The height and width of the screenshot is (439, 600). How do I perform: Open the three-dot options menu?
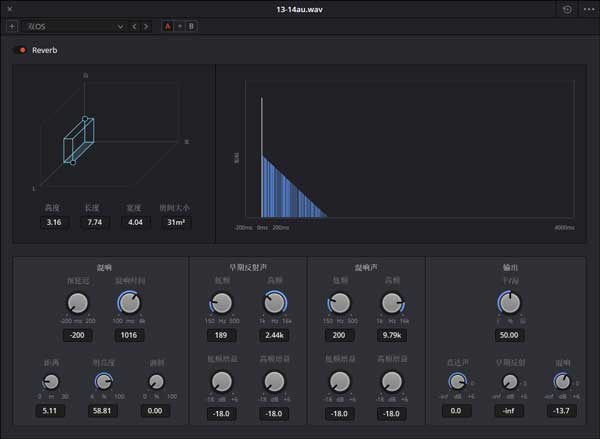586,9
